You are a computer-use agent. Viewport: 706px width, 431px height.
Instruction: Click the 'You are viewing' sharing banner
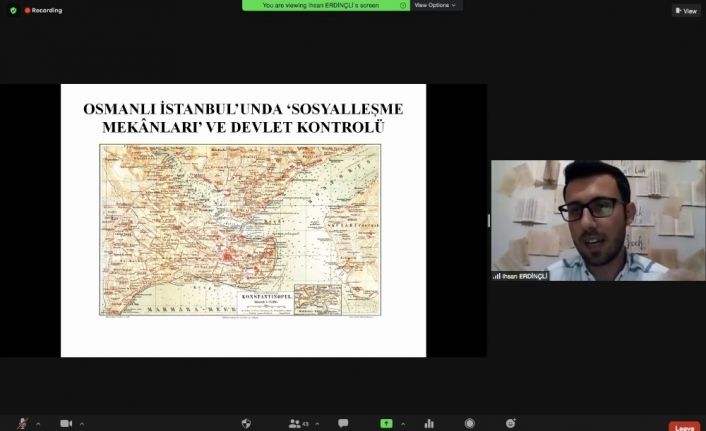(x=326, y=5)
